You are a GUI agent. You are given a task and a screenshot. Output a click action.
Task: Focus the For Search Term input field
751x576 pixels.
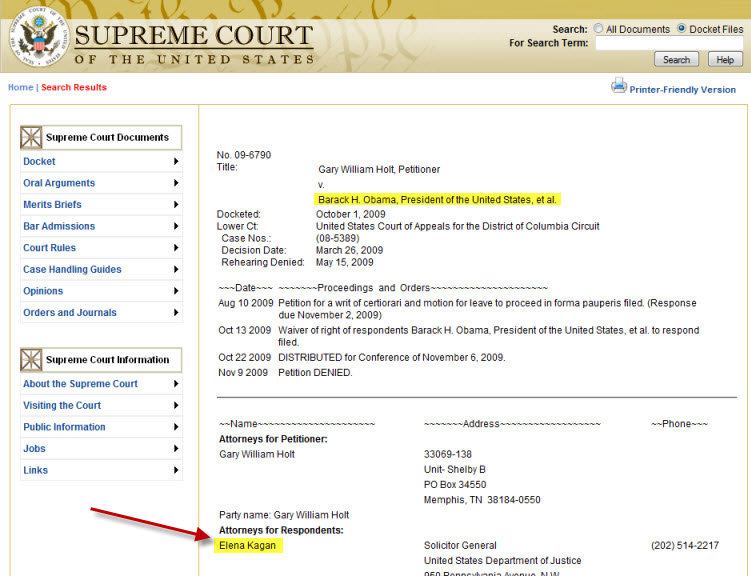(669, 43)
